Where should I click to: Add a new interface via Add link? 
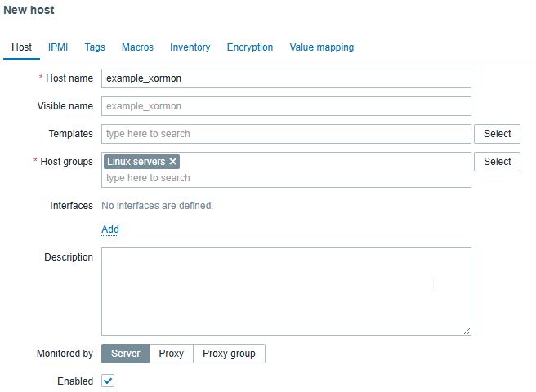click(110, 229)
